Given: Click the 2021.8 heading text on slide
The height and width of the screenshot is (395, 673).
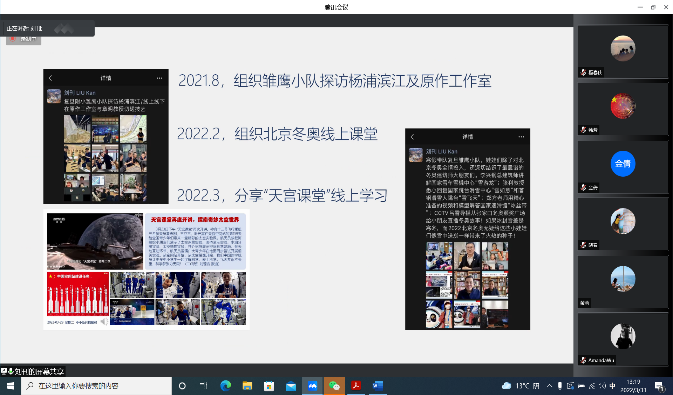Looking at the screenshot, I should [x=335, y=81].
